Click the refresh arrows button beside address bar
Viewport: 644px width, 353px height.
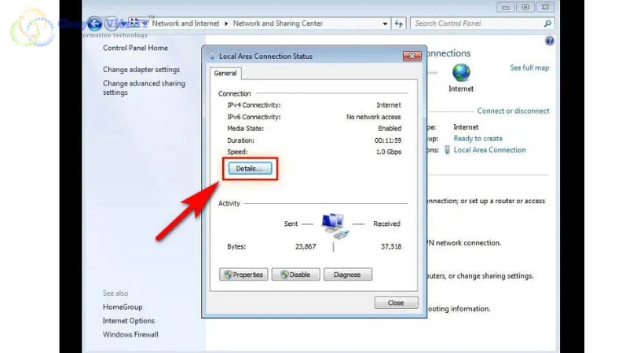tap(399, 24)
